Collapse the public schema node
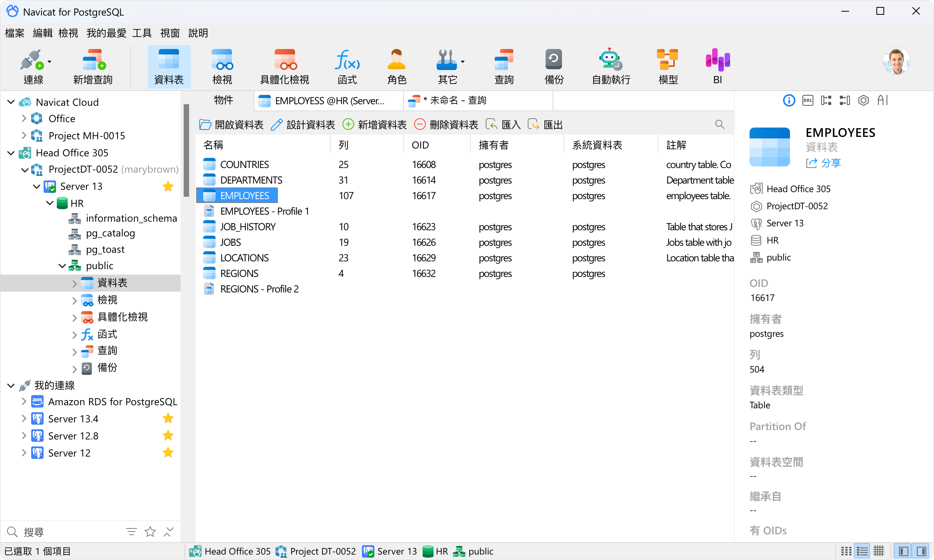Viewport: 934px width, 560px height. 62,266
